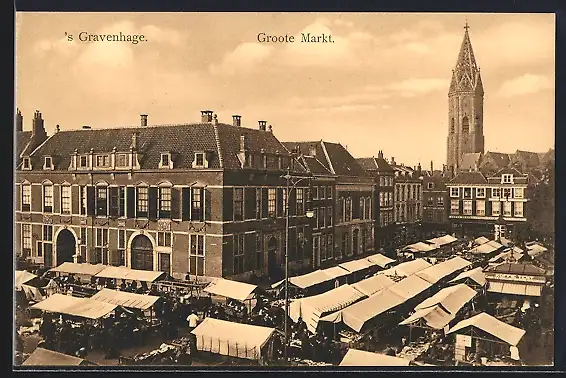The image size is (566, 378).
Task: Select the cross atop the church spire
Action: pos(466,27)
